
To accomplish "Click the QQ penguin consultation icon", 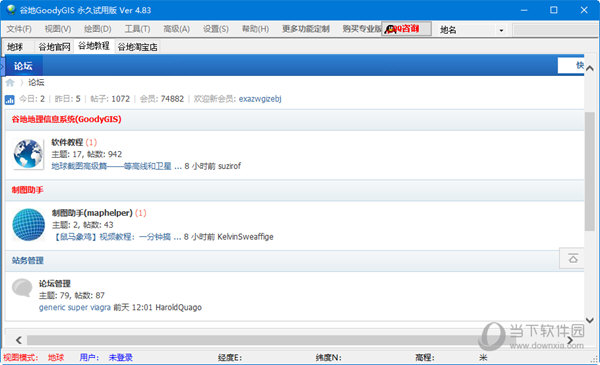I will coord(390,29).
